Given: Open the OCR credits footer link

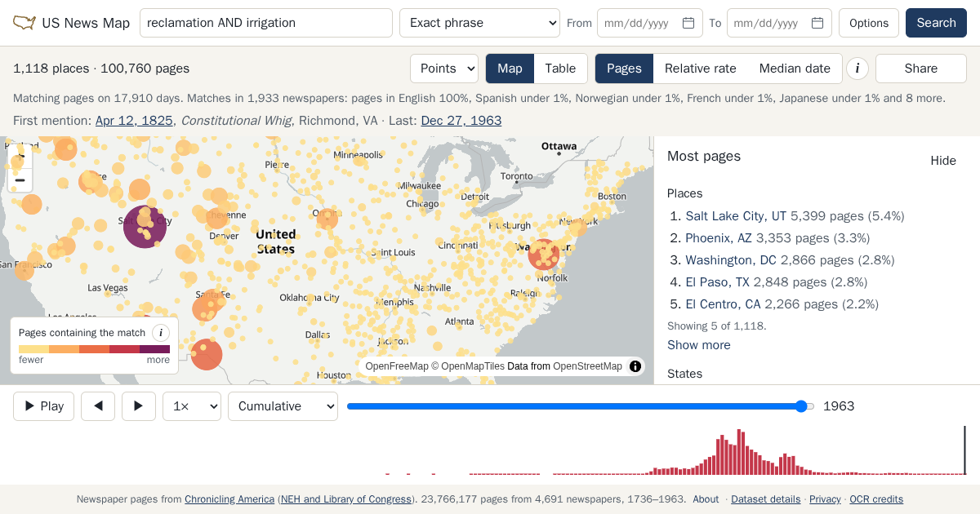Looking at the screenshot, I should 876,499.
